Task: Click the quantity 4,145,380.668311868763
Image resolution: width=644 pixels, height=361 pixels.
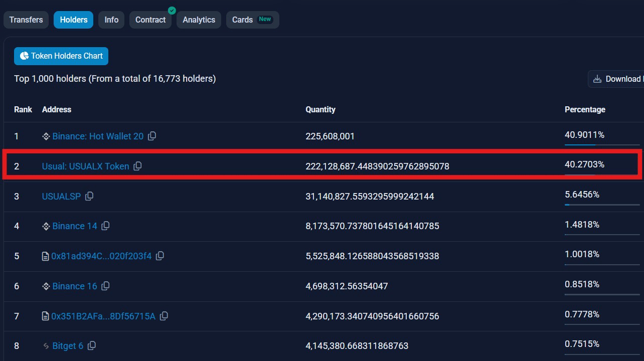Action: 357,346
